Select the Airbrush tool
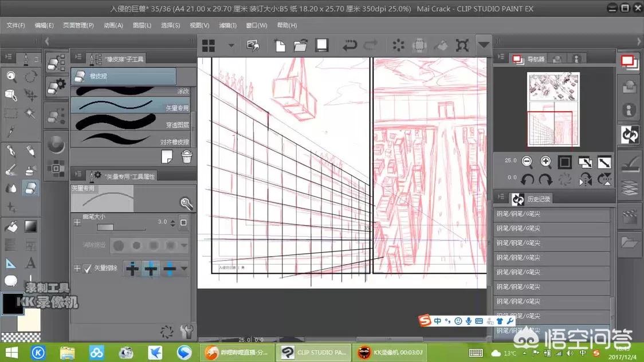 click(31, 170)
